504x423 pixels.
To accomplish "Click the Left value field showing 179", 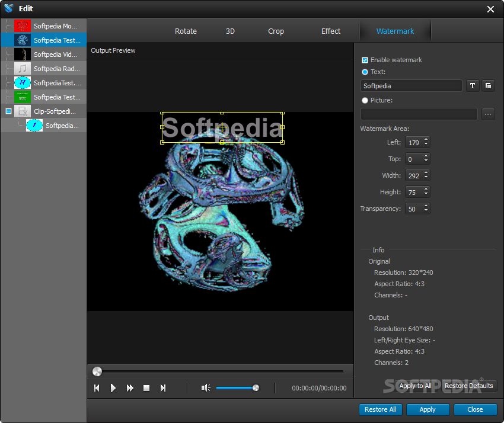I will tap(414, 142).
